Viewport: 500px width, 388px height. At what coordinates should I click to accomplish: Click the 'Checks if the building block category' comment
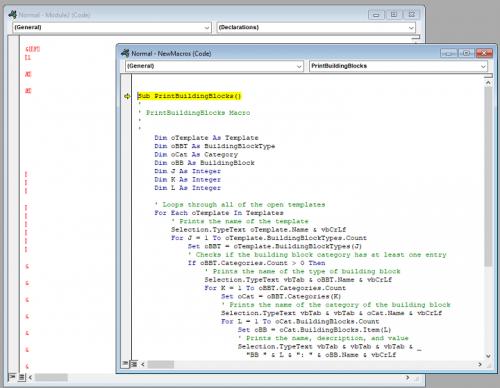[317, 255]
